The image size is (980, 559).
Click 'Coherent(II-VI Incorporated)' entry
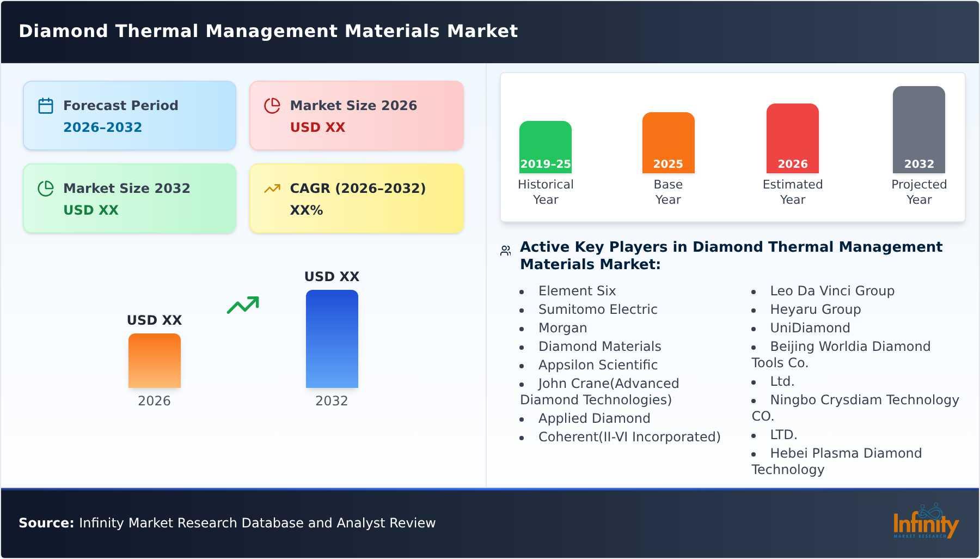[x=629, y=437]
